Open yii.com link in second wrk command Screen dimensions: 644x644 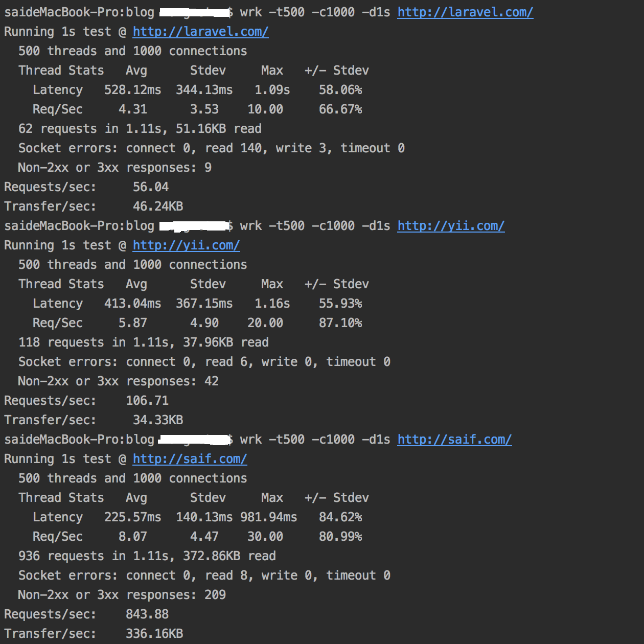point(451,226)
